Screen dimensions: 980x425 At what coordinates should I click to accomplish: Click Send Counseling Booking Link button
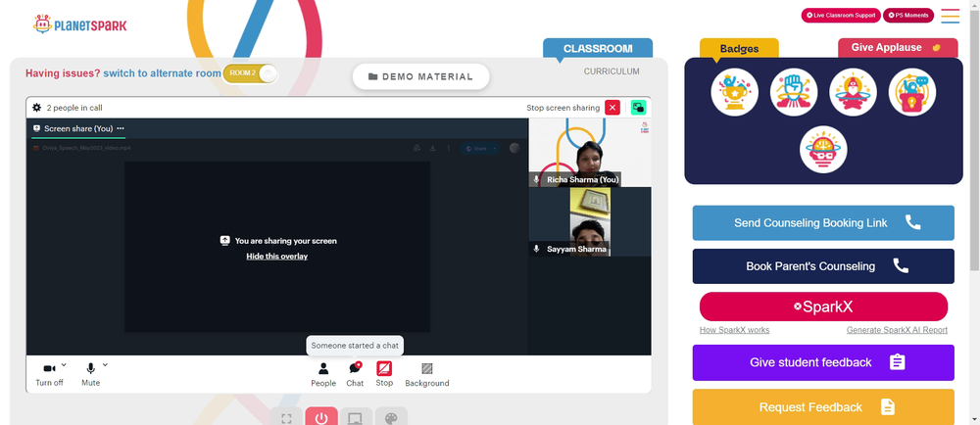[823, 223]
